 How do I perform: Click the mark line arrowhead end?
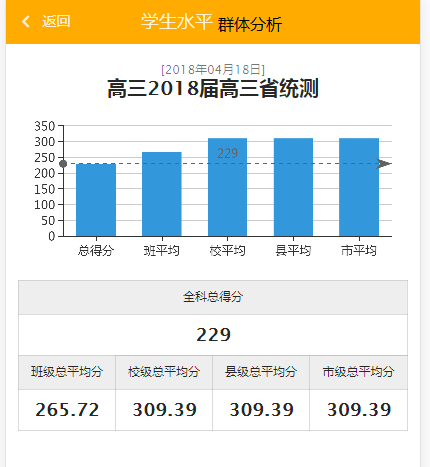(x=384, y=164)
